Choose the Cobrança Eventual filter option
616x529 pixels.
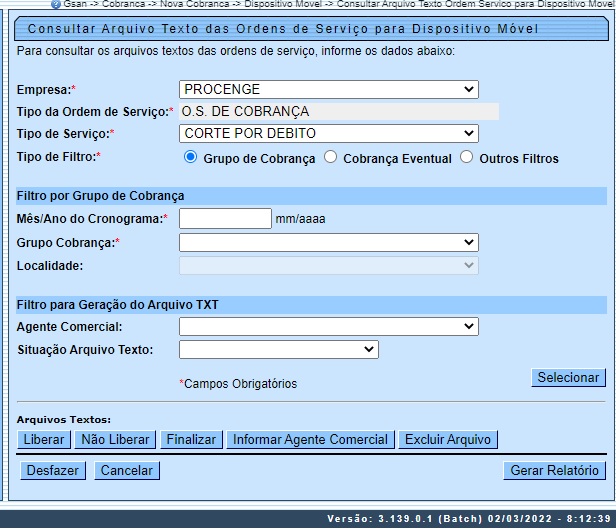[331, 158]
